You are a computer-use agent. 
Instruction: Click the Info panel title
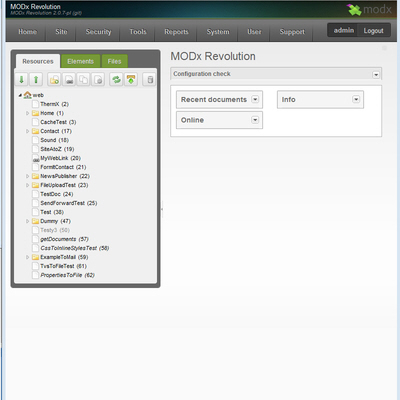click(x=288, y=99)
